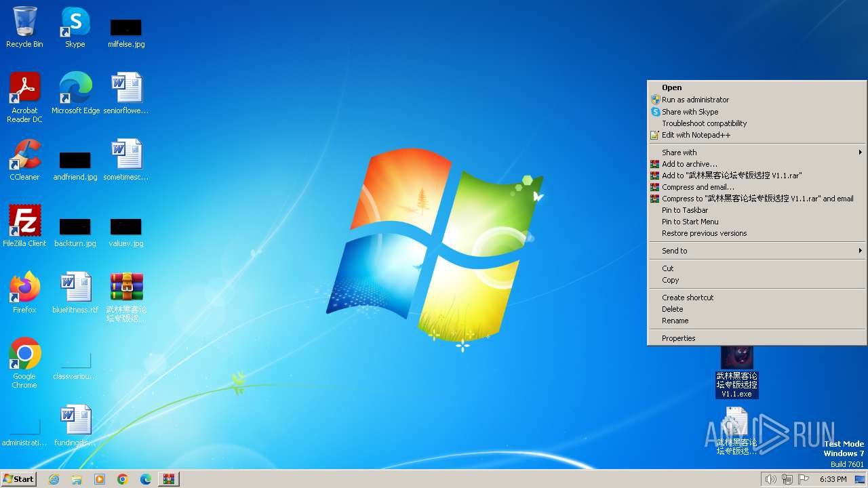Open Windows Explorer from taskbar
The height and width of the screenshot is (488, 868).
tap(77, 479)
